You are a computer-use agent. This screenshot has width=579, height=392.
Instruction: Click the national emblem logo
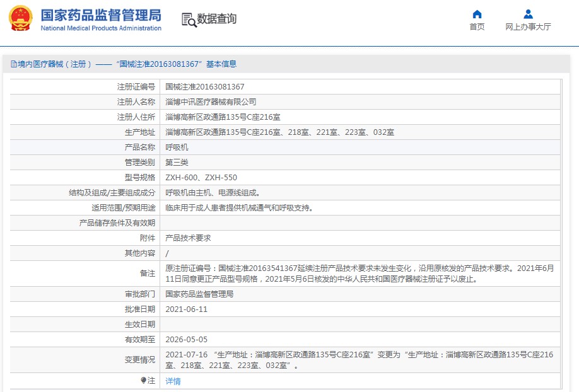tap(20, 19)
